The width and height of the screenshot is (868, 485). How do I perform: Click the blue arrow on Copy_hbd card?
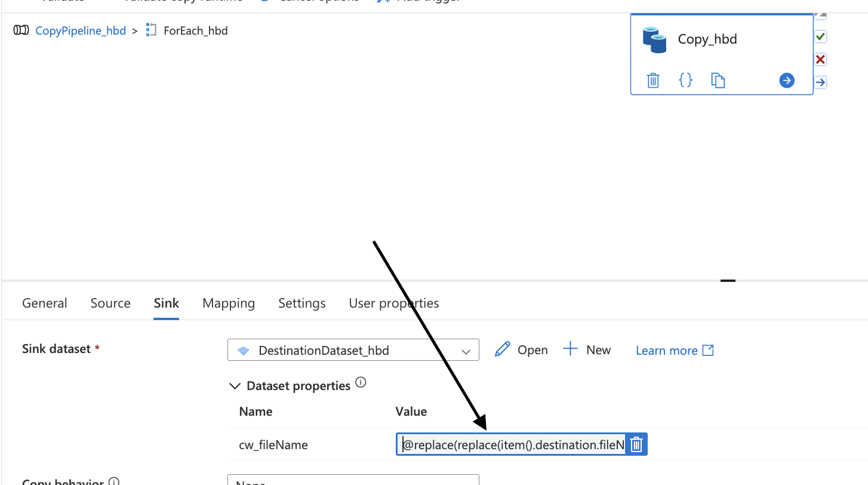(x=786, y=80)
